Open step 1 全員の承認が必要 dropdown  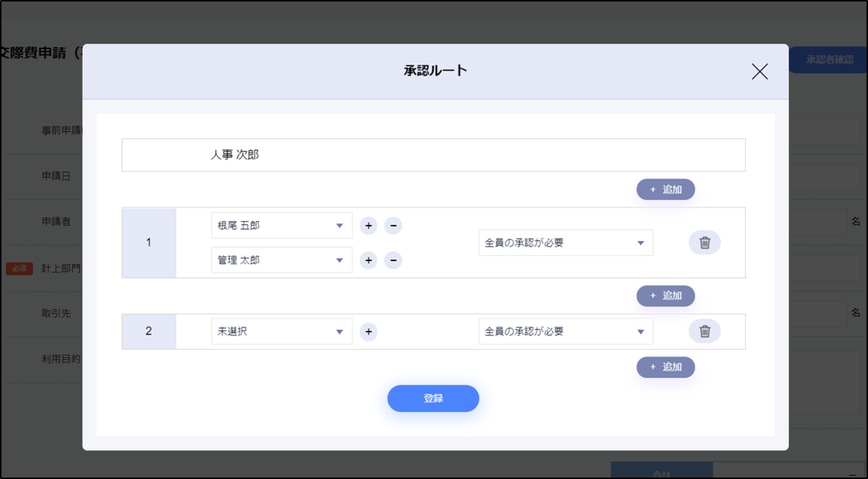pyautogui.click(x=565, y=242)
